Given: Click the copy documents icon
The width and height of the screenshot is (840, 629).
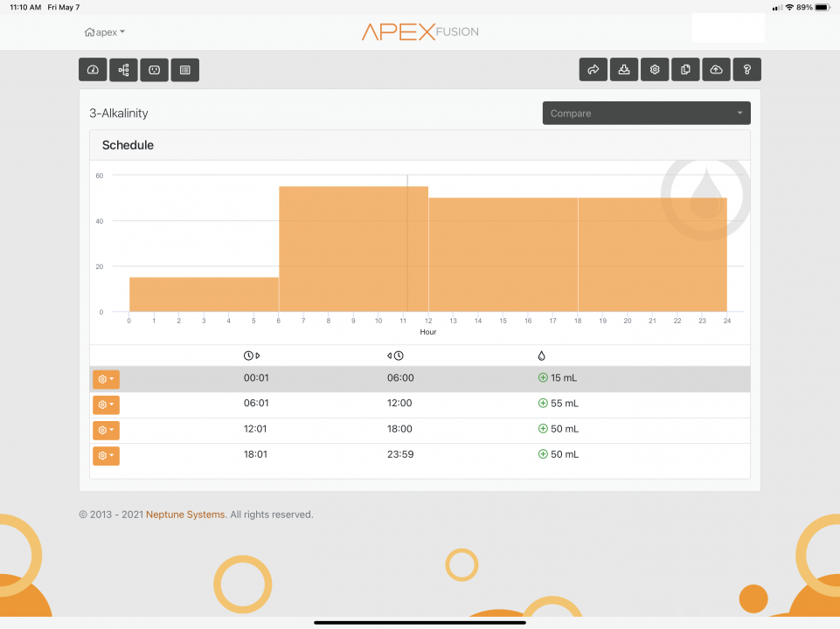Looking at the screenshot, I should point(685,70).
